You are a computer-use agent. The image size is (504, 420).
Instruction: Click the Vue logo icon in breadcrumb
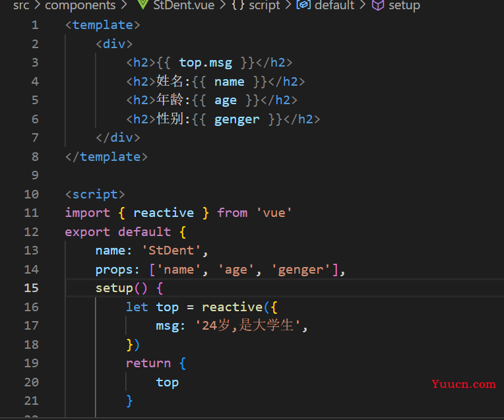[142, 4]
